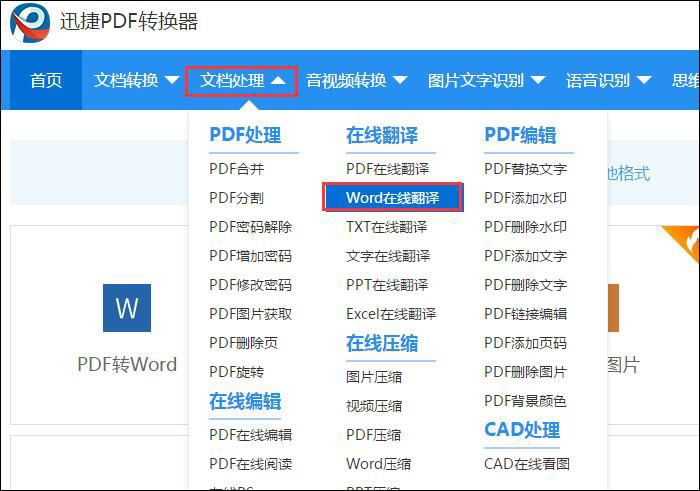
Task: Click the 迅捷PDF转换器 logo icon
Action: click(30, 23)
